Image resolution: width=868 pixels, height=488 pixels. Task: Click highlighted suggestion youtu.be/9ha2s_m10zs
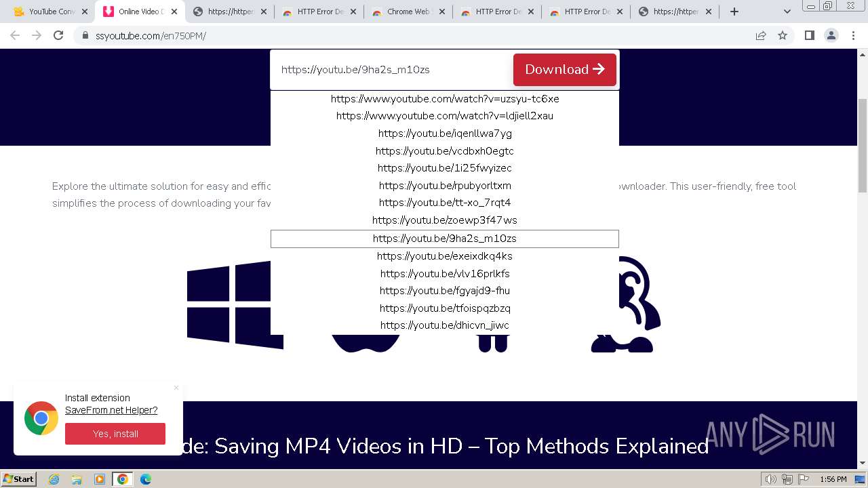(x=445, y=239)
